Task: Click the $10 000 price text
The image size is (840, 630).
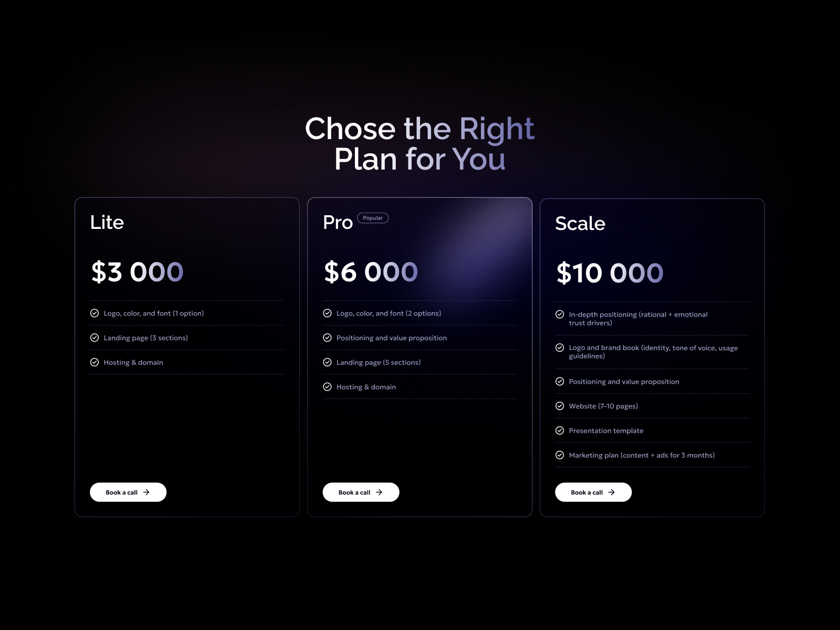Action: pos(610,273)
